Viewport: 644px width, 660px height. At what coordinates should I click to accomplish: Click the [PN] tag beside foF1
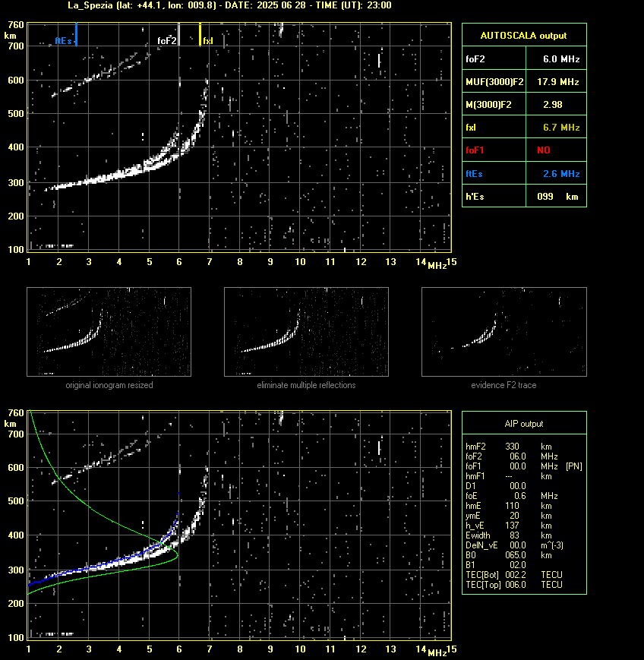[574, 466]
